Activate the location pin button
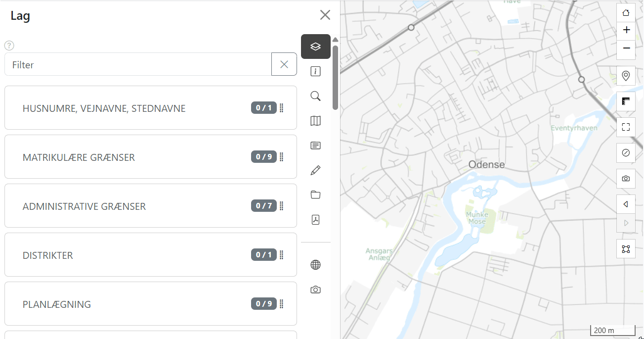 coord(626,76)
